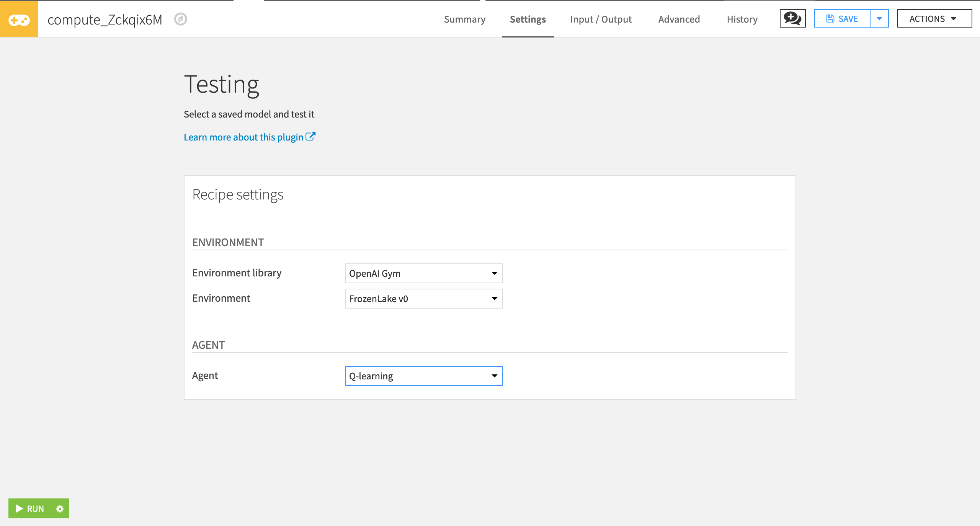Click 'Select a saved model and test it' text
980x526 pixels.
pyautogui.click(x=249, y=114)
